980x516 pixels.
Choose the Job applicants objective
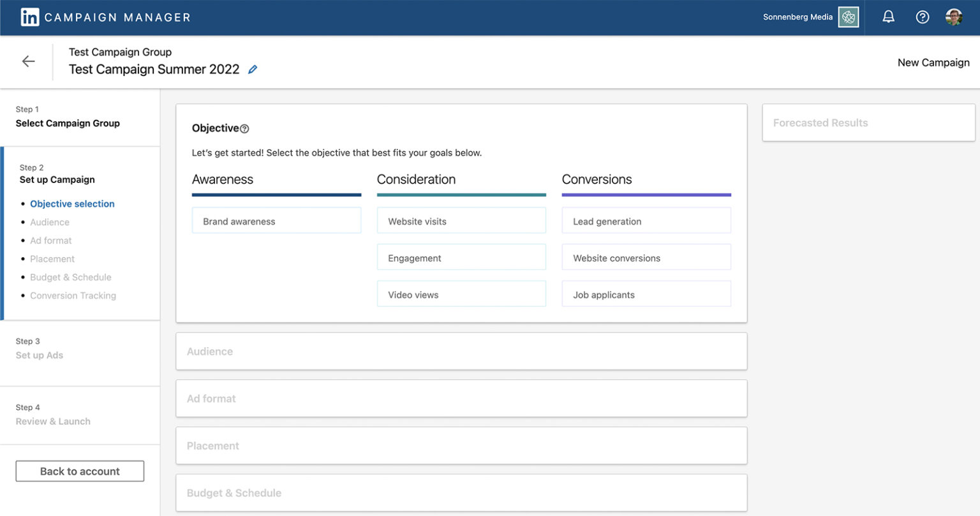pyautogui.click(x=646, y=294)
